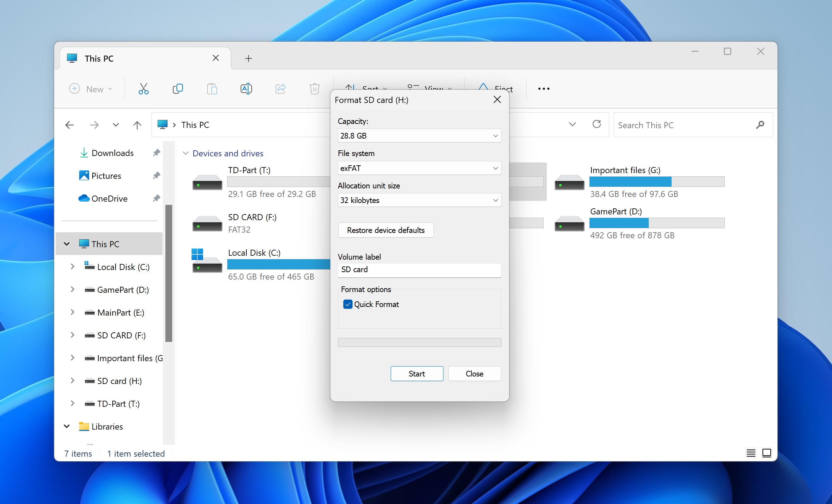The height and width of the screenshot is (504, 832).
Task: Click the search magnifier icon
Action: [760, 125]
